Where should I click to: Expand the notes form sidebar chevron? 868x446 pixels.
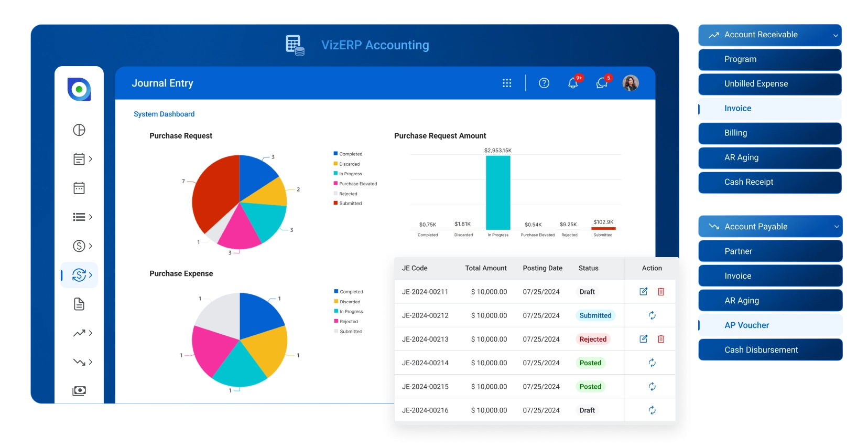coord(91,159)
